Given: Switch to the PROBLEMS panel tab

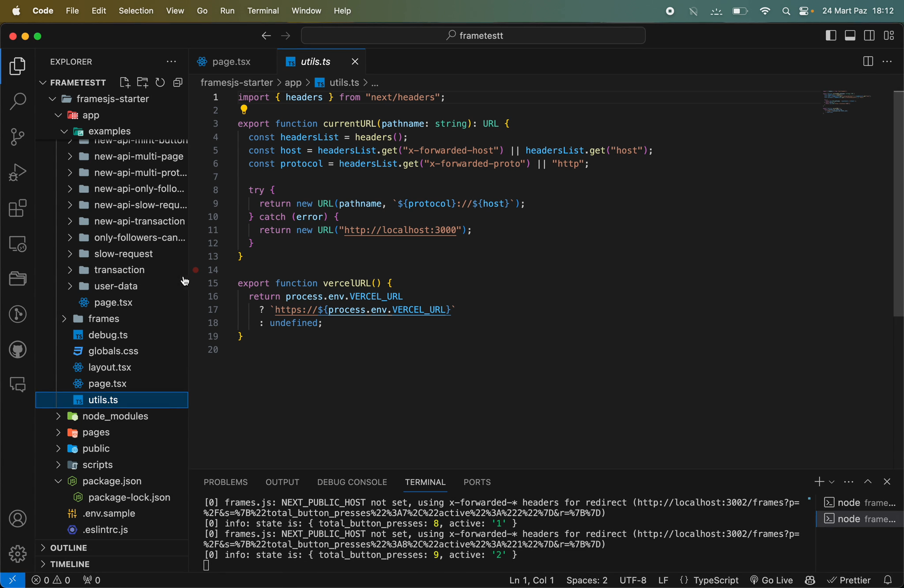Looking at the screenshot, I should pos(226,482).
